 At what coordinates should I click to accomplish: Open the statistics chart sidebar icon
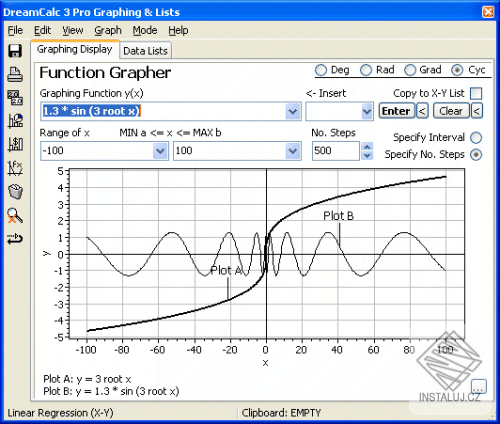(15, 121)
